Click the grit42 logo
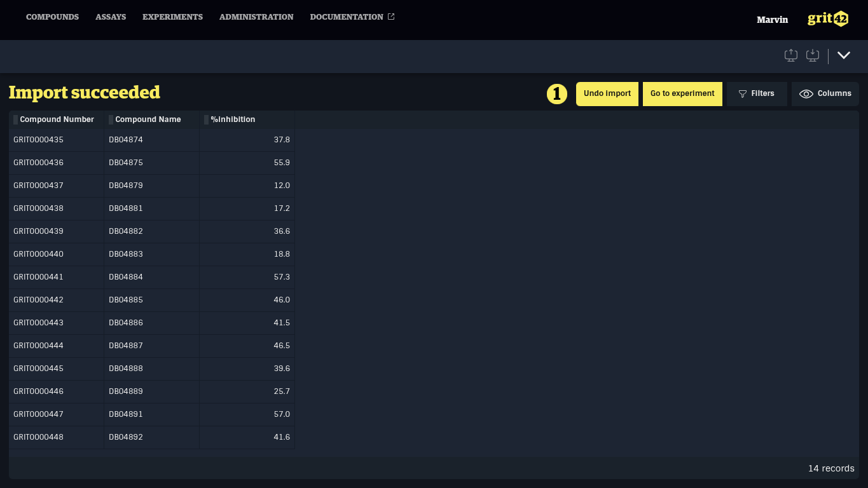This screenshot has height=488, width=868. click(x=828, y=19)
